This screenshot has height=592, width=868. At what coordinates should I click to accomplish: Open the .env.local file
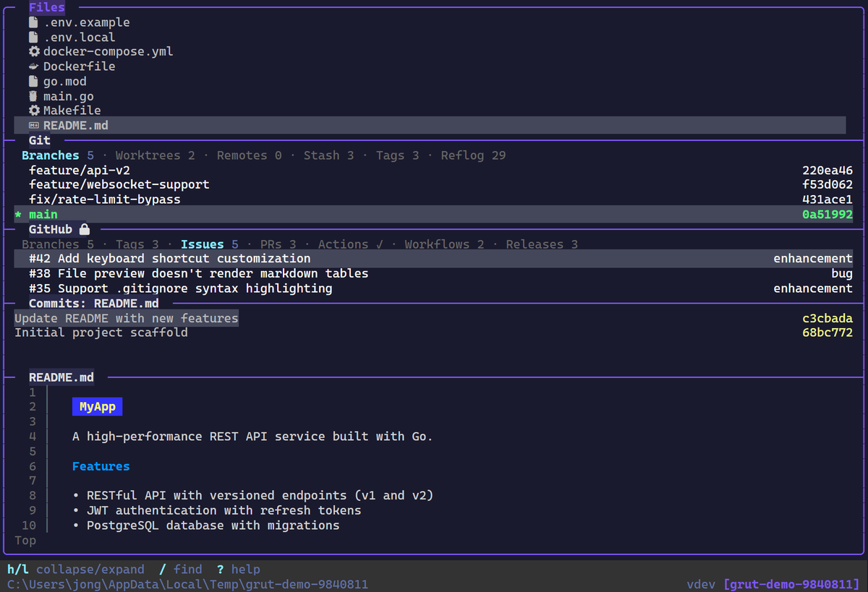click(80, 37)
